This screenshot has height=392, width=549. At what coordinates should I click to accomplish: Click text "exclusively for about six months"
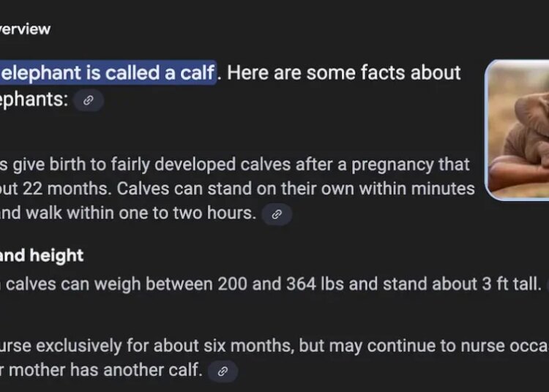165,345
